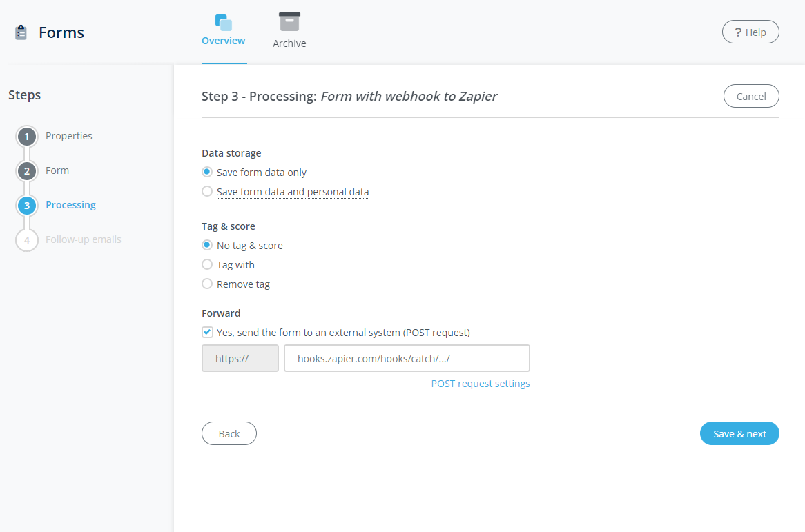Click the Overview pages icon
The image size is (805, 532).
click(x=223, y=21)
